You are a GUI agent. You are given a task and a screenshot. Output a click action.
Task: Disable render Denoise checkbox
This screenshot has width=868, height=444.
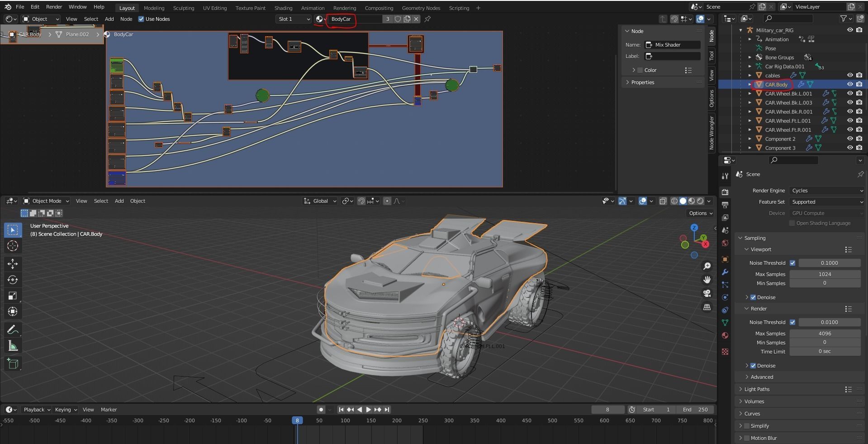click(x=753, y=366)
